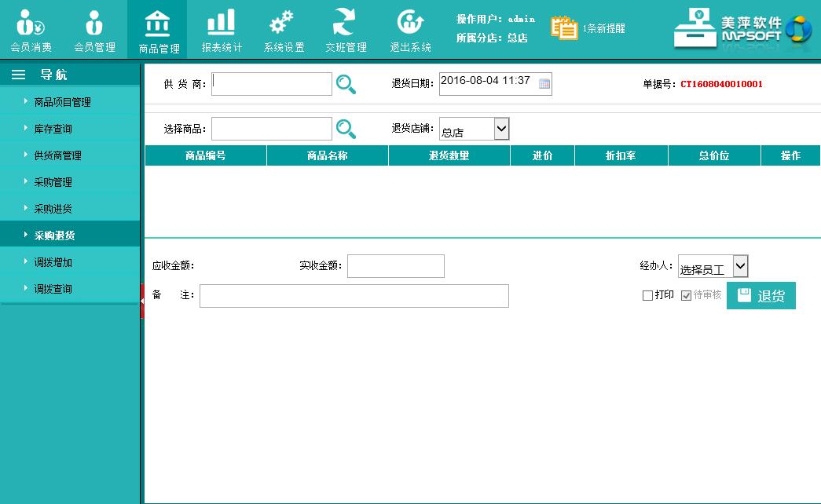Image resolution: width=821 pixels, height=504 pixels.
Task: Expand the 经办人 employee dropdown
Action: [739, 267]
